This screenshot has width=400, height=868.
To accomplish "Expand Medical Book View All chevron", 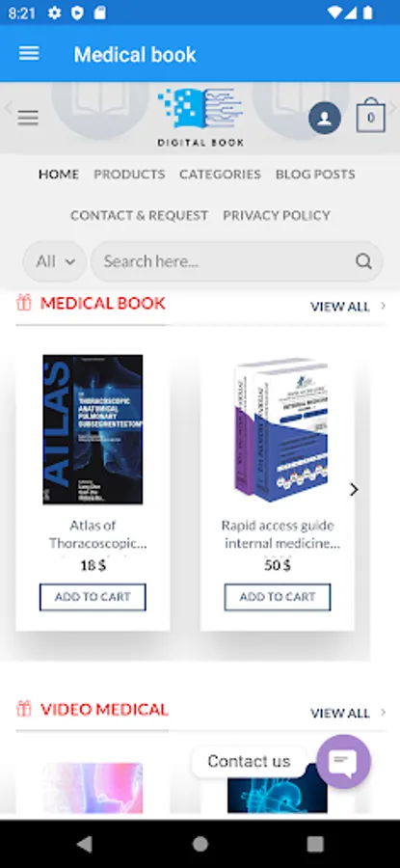I will tap(383, 306).
